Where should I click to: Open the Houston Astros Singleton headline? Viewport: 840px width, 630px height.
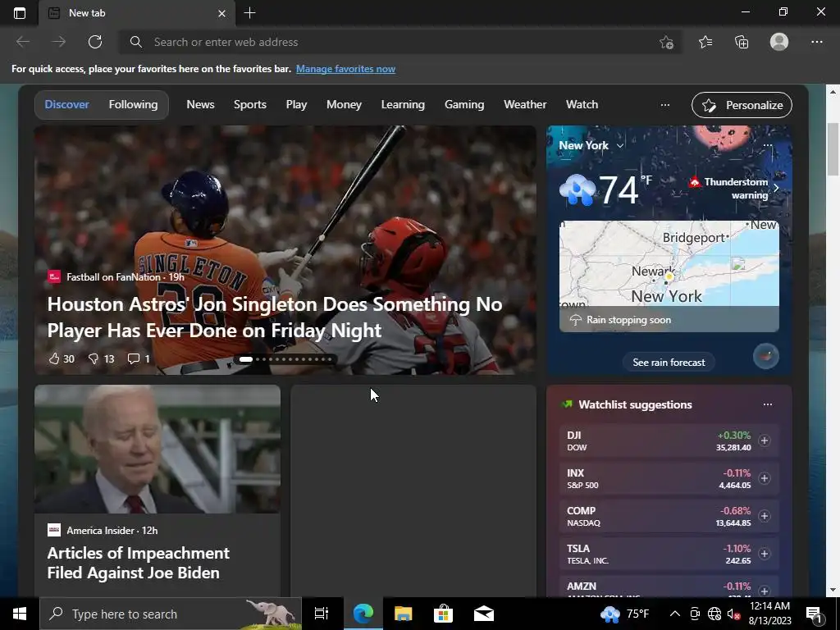[x=274, y=317]
